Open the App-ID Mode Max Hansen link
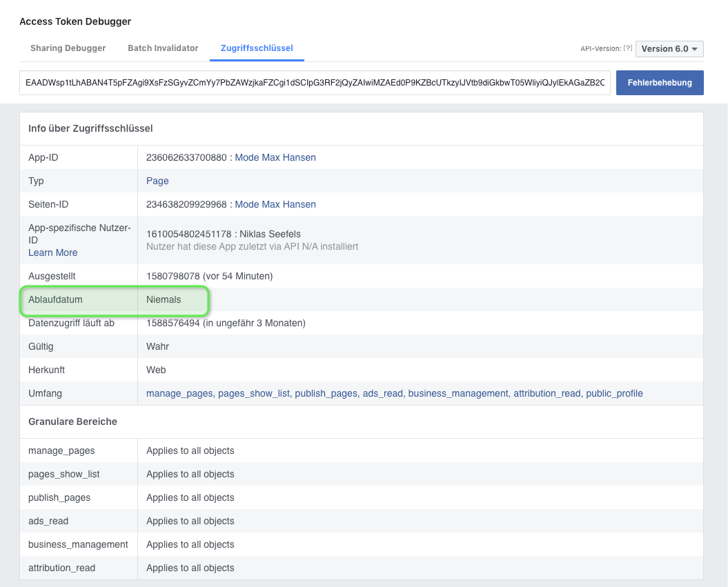Screen dimensions: 728x587 [x=275, y=157]
